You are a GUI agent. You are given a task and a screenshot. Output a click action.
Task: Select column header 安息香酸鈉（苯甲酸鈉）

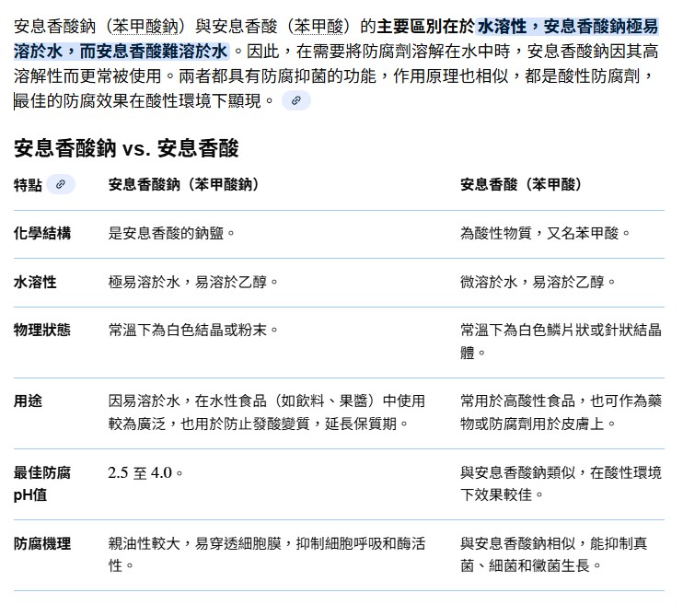pos(183,184)
